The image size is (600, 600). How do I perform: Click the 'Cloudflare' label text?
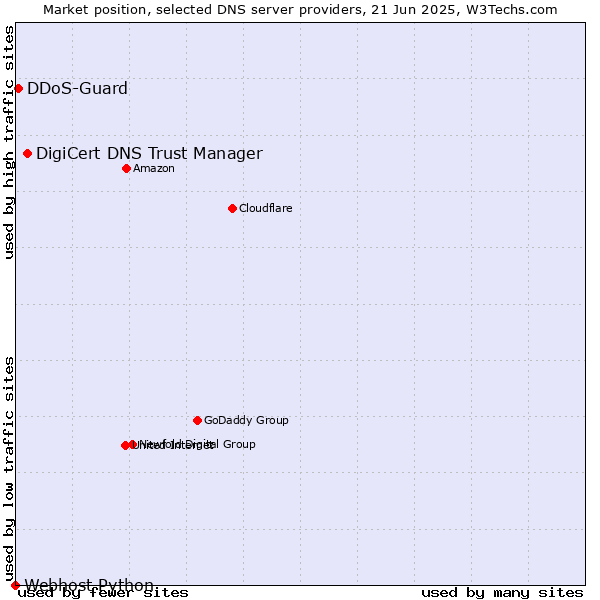click(266, 208)
